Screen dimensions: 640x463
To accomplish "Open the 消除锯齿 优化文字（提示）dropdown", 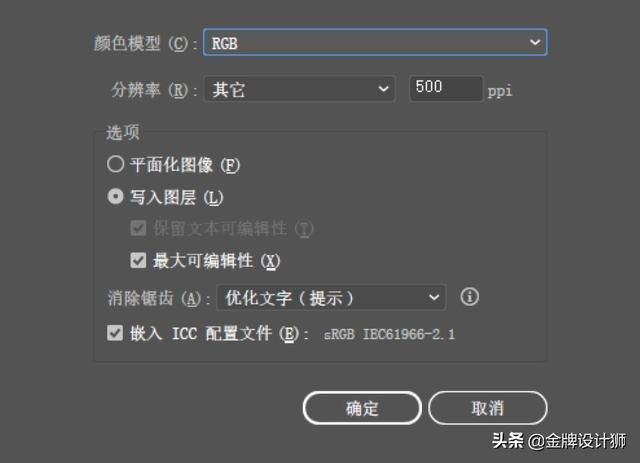I will [331, 298].
